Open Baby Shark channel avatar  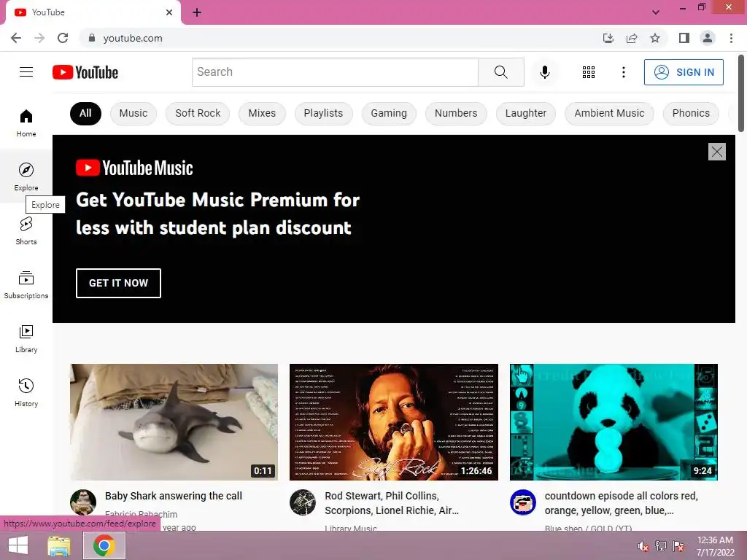(x=83, y=502)
